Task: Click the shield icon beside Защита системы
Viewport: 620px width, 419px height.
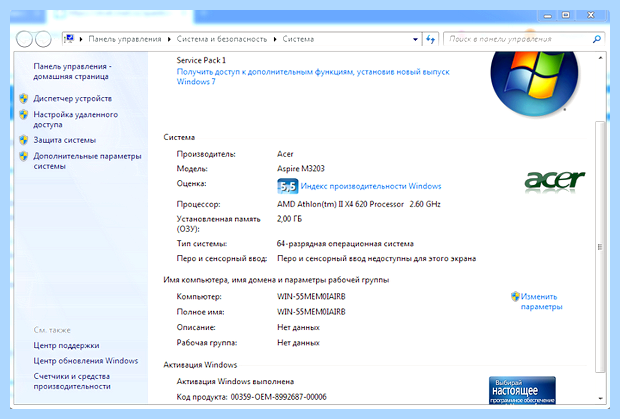Action: [x=24, y=140]
